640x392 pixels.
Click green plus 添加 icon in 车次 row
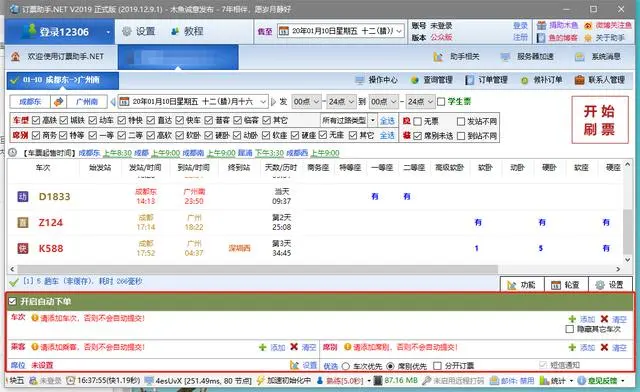(572, 319)
